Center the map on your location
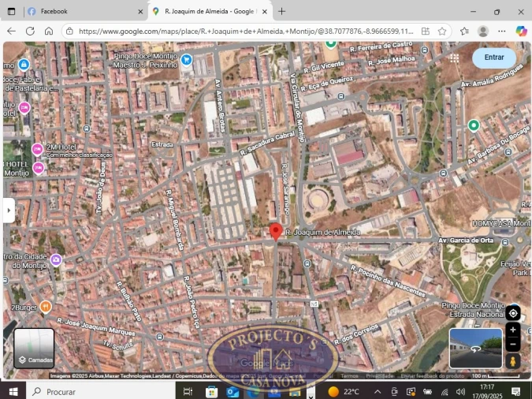Image resolution: width=532 pixels, height=399 pixels. click(513, 313)
